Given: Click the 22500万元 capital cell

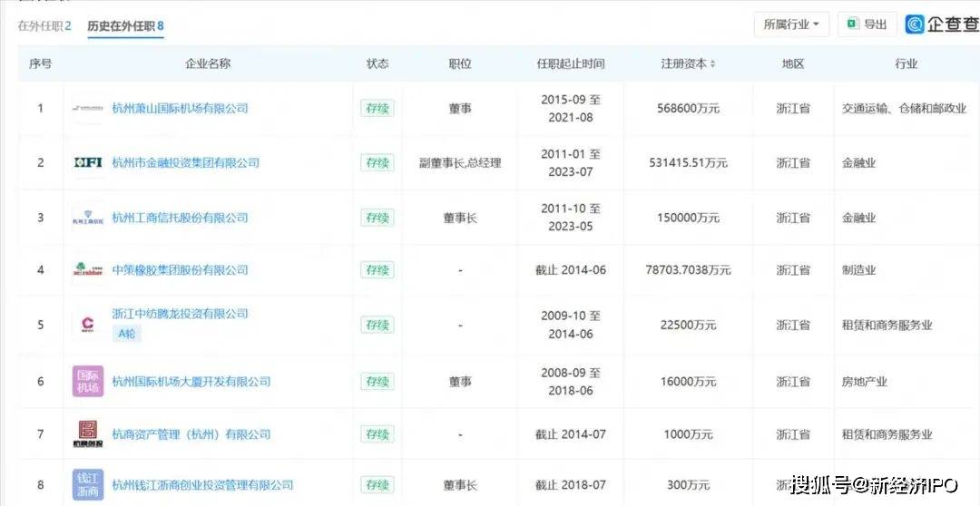Looking at the screenshot, I should point(688,325).
